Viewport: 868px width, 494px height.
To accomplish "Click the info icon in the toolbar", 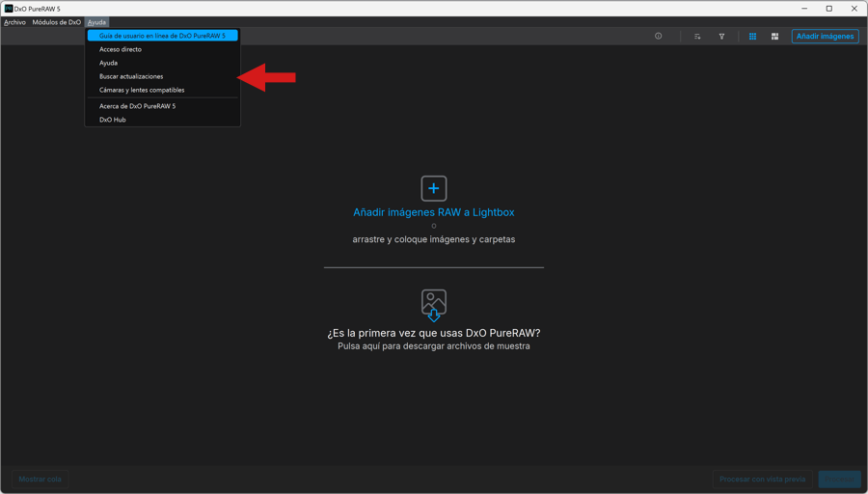I will (658, 36).
